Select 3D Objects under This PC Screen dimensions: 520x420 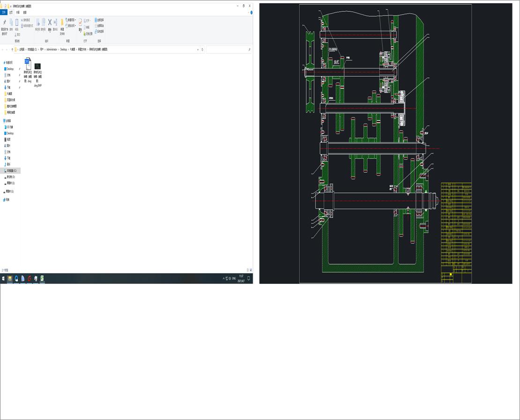tap(9, 127)
